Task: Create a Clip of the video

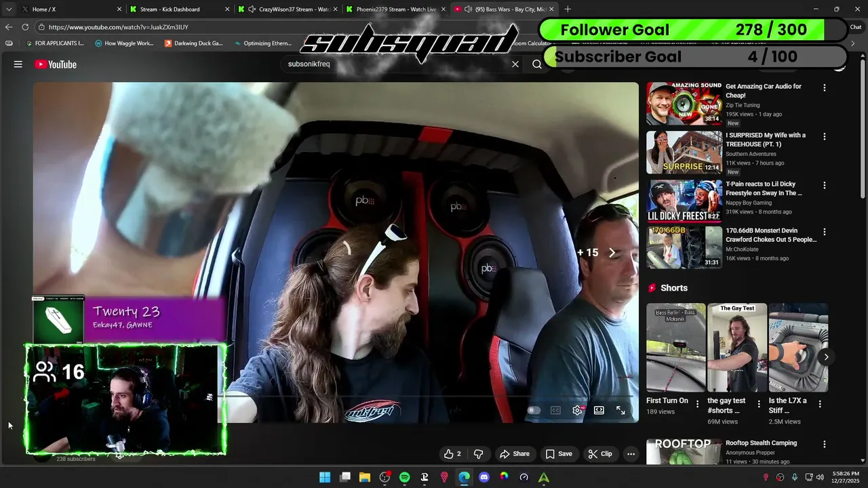Action: pos(600,454)
